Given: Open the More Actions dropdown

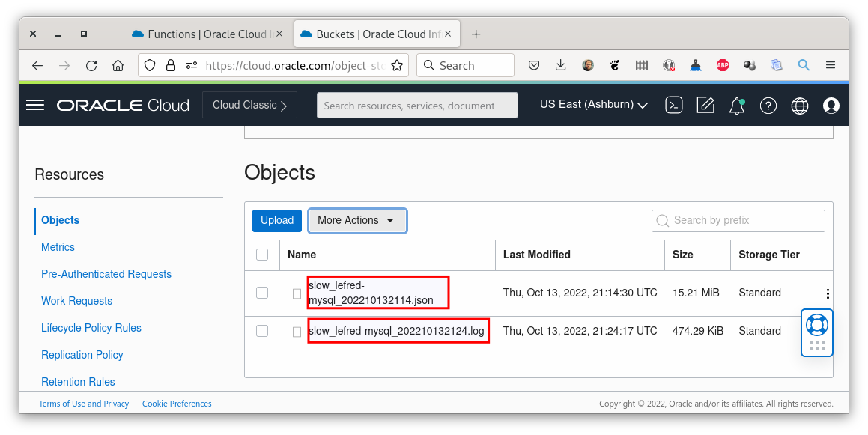Looking at the screenshot, I should click(x=357, y=220).
